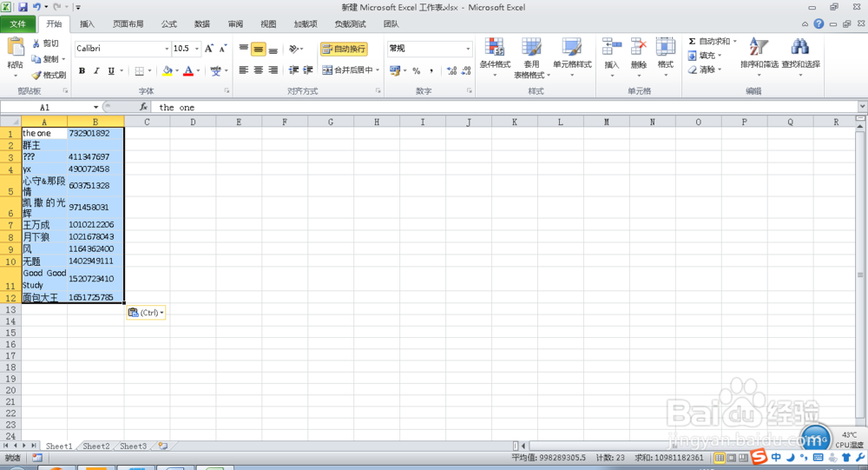The width and height of the screenshot is (868, 470).
Task: Switch to the Formulas tab
Action: [x=169, y=23]
